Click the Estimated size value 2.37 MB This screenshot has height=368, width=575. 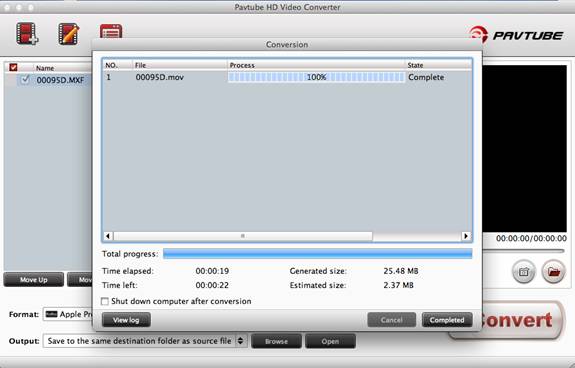click(x=399, y=285)
